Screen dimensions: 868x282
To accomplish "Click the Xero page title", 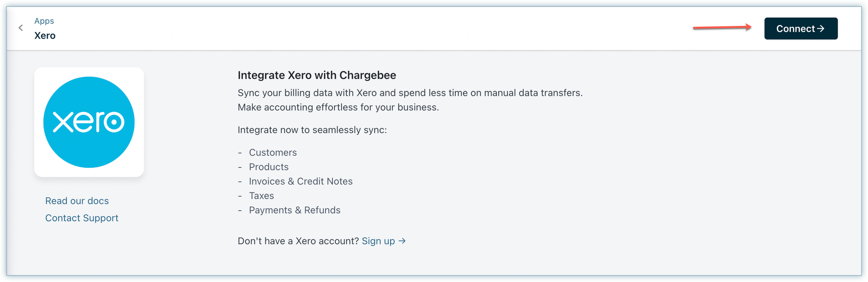I will [45, 35].
